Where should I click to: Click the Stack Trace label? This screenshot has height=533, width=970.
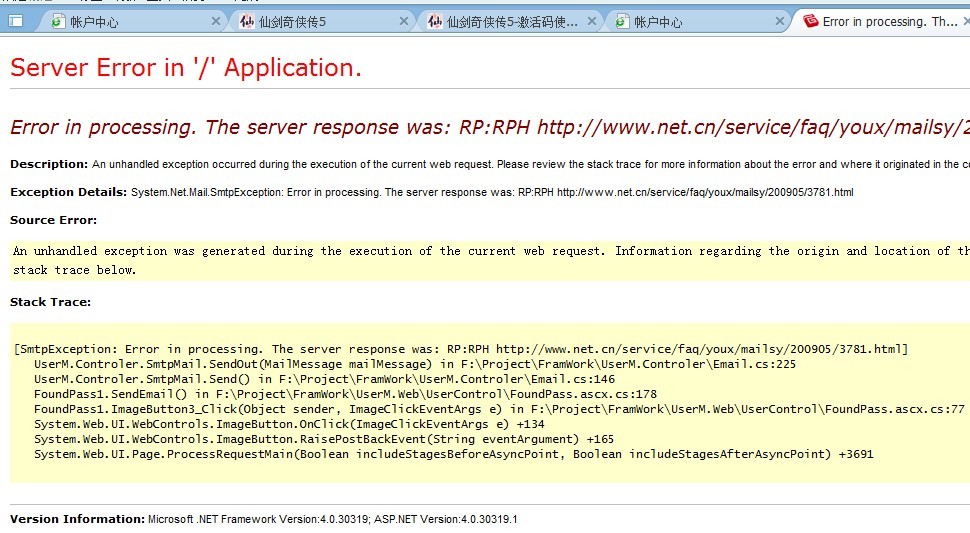[50, 302]
